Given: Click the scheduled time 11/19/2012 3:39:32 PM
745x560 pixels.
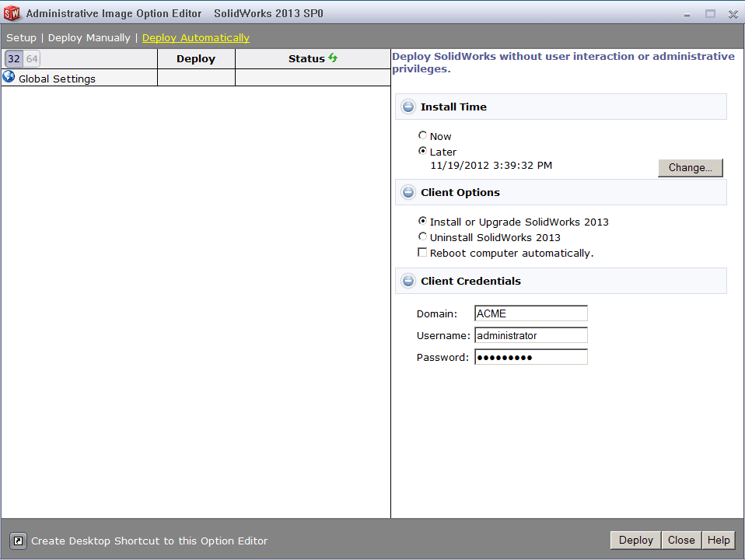Looking at the screenshot, I should tap(491, 166).
